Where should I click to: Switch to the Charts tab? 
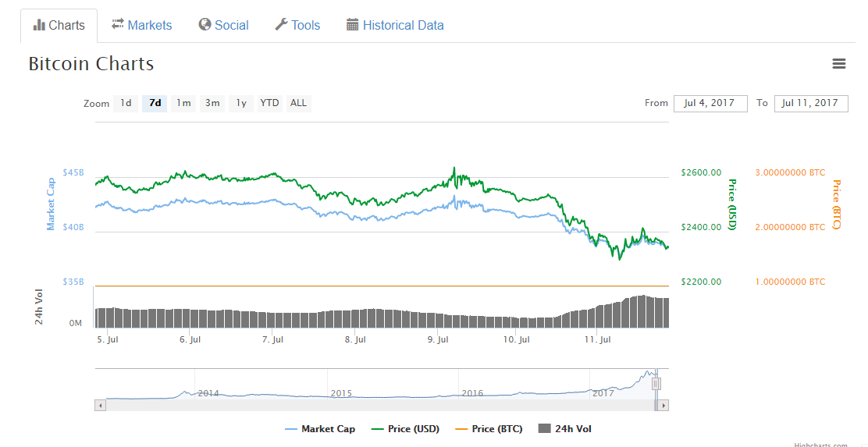pos(59,26)
